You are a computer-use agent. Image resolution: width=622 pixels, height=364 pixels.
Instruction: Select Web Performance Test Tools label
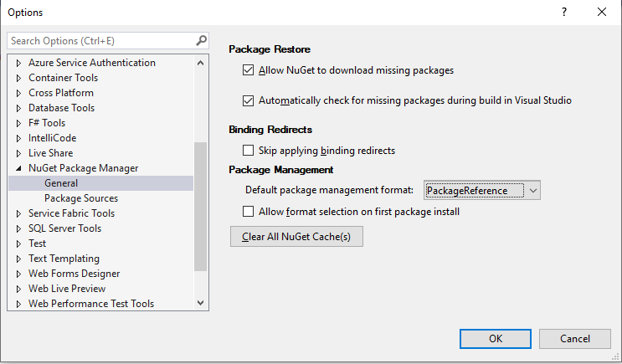[91, 304]
